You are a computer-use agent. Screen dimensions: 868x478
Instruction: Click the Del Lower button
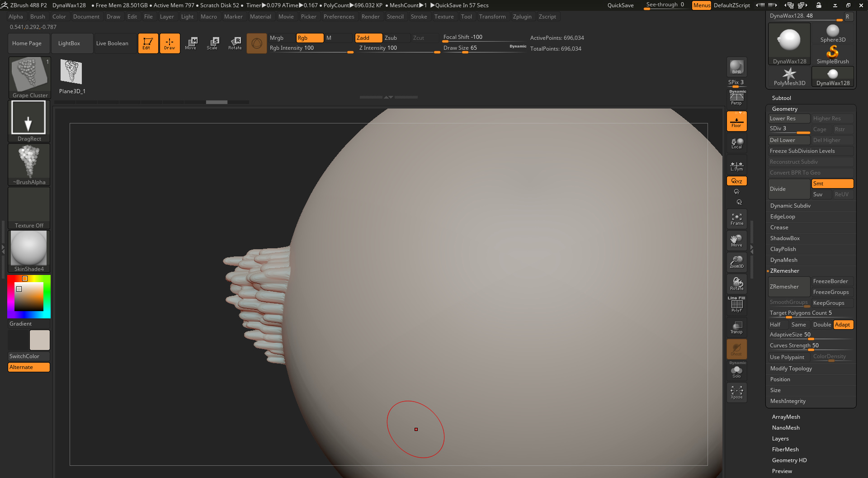tap(789, 140)
